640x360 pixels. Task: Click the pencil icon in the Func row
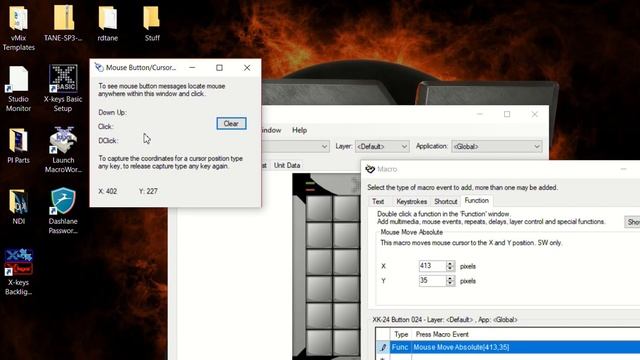[x=383, y=347]
